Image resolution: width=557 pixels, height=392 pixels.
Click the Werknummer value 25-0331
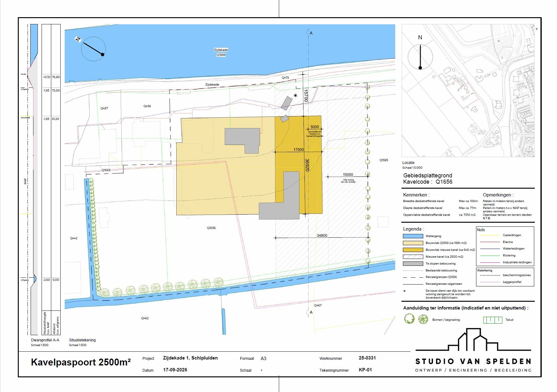click(367, 358)
